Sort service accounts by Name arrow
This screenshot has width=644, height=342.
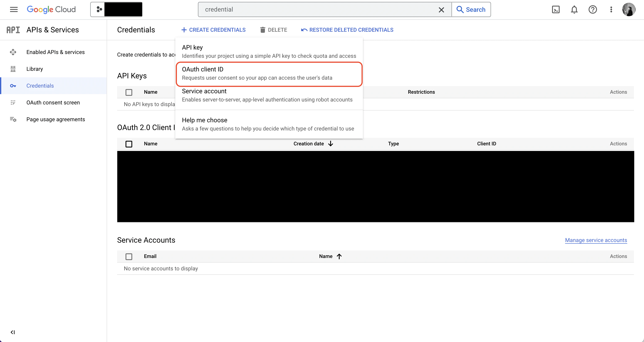[x=339, y=256]
